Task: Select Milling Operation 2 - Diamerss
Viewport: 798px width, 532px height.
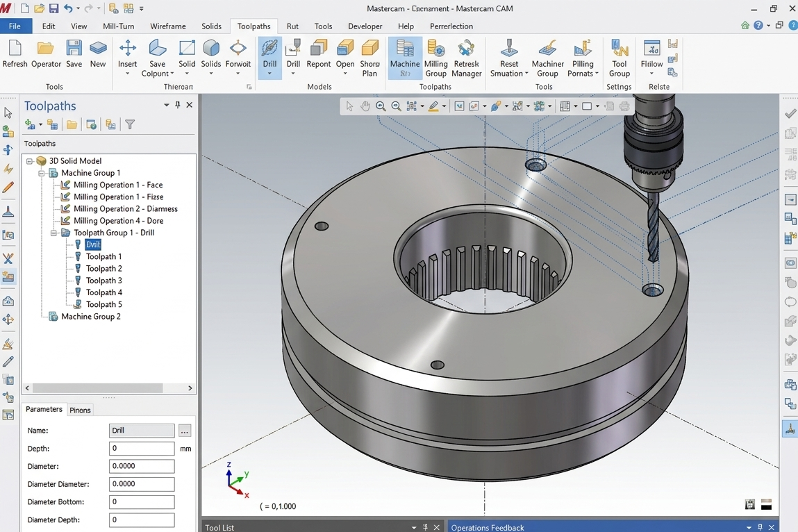Action: [125, 209]
